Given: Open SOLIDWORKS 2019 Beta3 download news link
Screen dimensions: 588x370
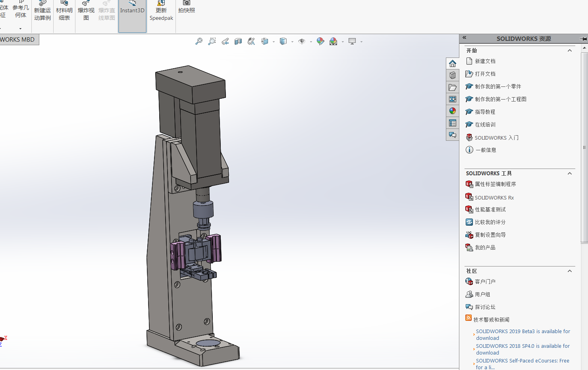Looking at the screenshot, I should point(522,334).
